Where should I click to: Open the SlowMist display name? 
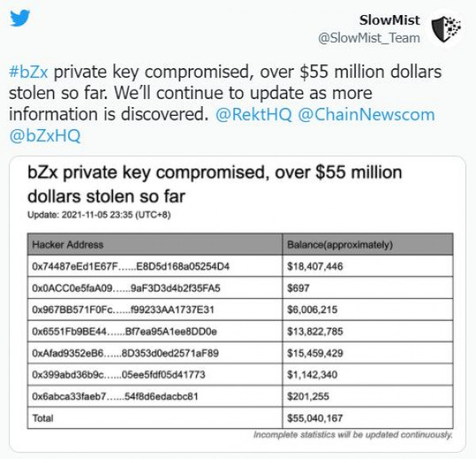[390, 20]
